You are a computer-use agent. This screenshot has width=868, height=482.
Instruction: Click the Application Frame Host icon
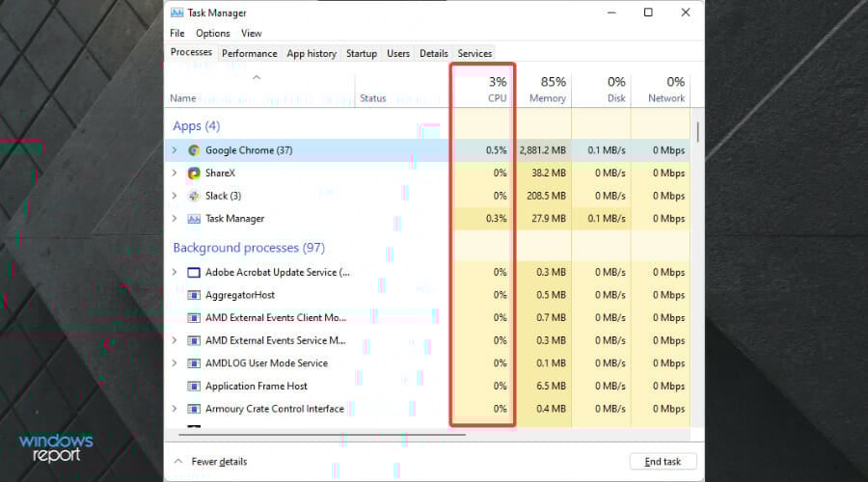coord(194,386)
